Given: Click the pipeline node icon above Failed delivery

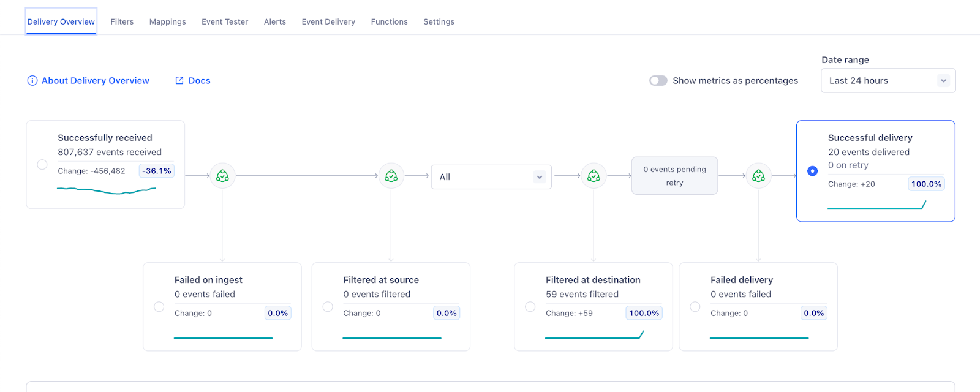Looking at the screenshot, I should coord(758,176).
